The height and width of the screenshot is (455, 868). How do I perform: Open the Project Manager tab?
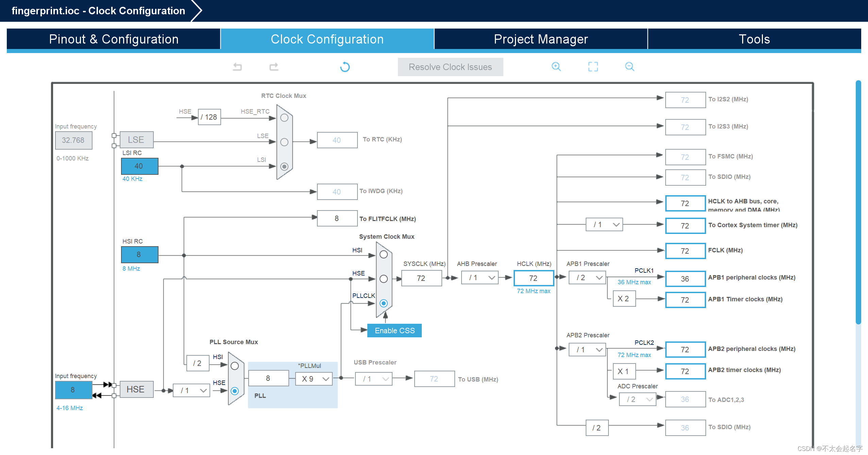point(540,39)
